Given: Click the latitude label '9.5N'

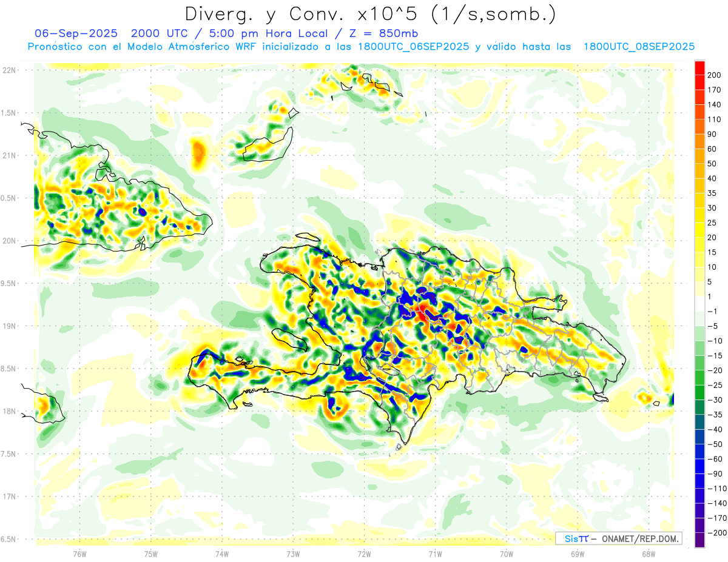Looking at the screenshot, I should (x=9, y=283).
